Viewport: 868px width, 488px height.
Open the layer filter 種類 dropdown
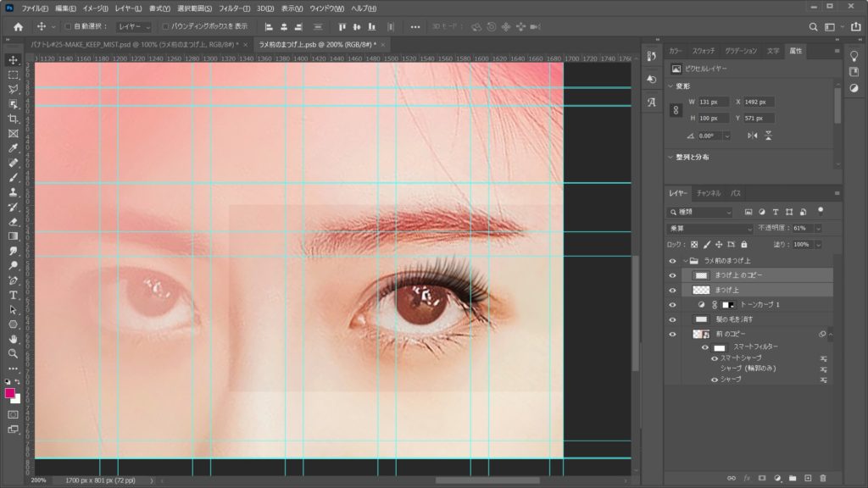tap(701, 212)
